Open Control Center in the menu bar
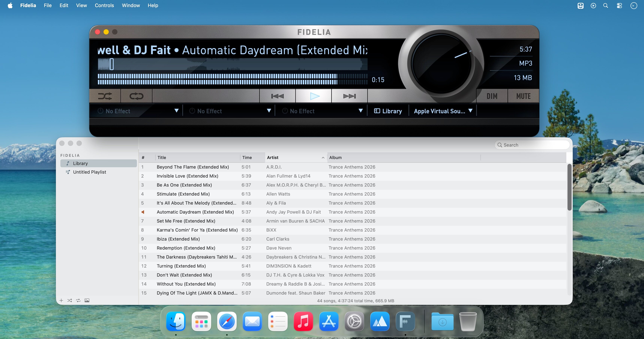The width and height of the screenshot is (644, 339). (619, 5)
